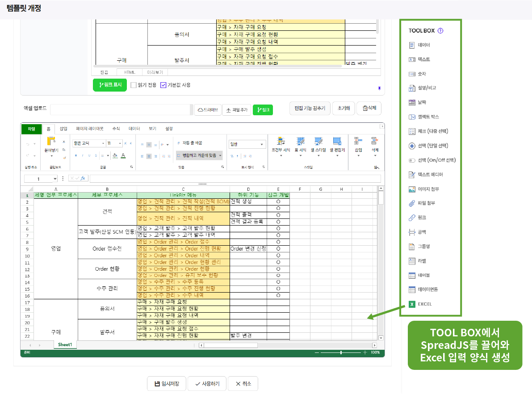The width and height of the screenshot is (532, 394).
Task: Open TOOL BOX help question mark
Action: 440,30
